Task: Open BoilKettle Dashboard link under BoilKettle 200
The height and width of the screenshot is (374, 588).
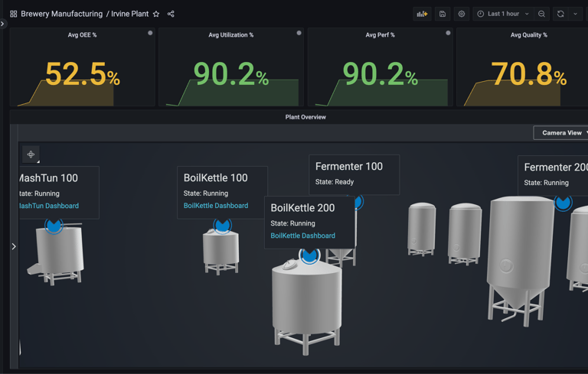Action: [302, 236]
